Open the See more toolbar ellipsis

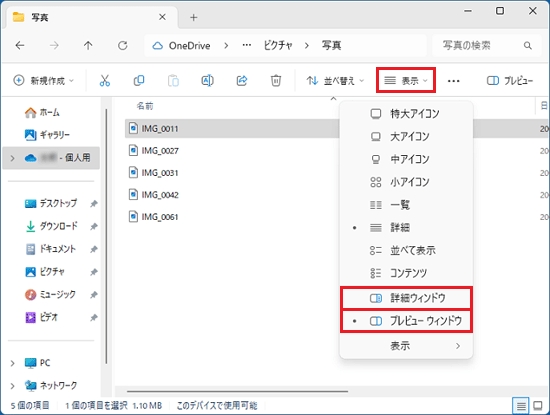(454, 81)
